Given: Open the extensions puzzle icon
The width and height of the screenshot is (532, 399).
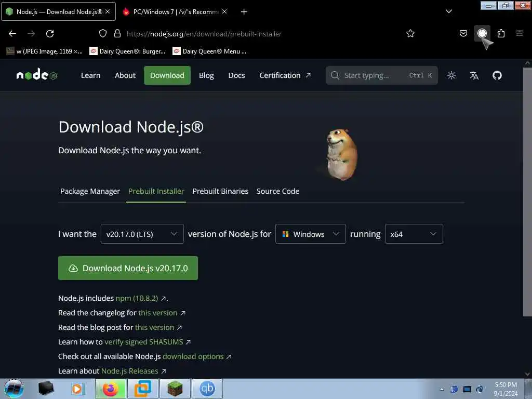Looking at the screenshot, I should (501, 33).
